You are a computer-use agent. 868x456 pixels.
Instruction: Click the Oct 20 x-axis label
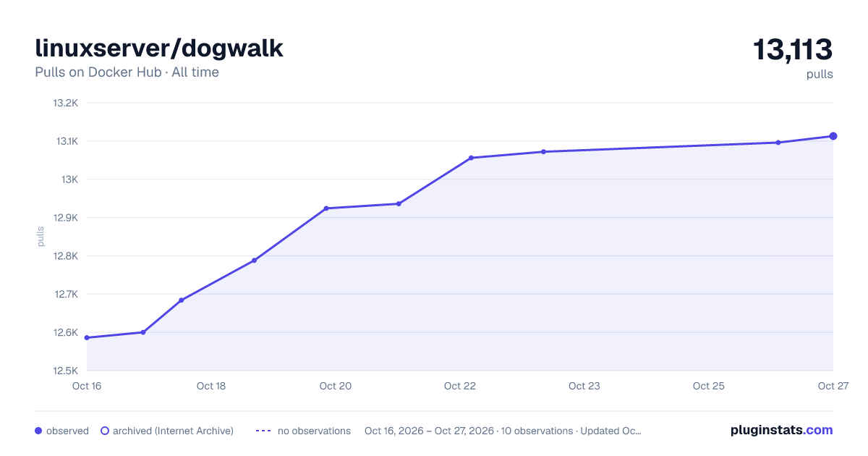click(x=336, y=386)
